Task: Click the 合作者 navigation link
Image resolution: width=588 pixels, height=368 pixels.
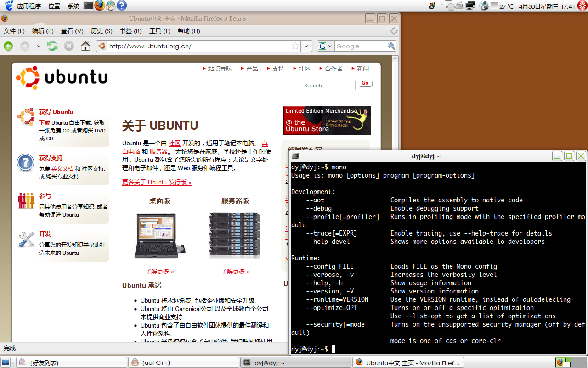Action: click(x=334, y=69)
